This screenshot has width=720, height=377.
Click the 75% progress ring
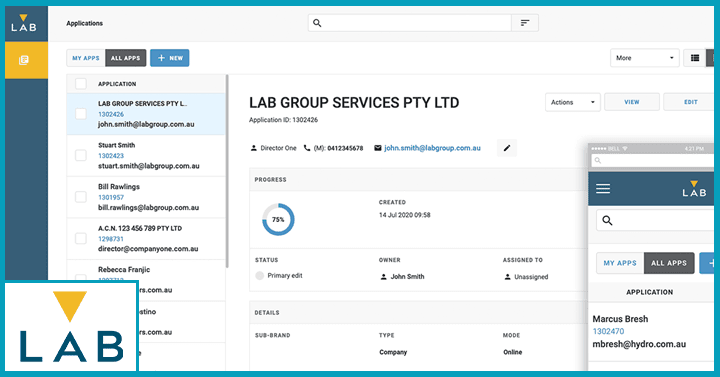click(x=278, y=219)
